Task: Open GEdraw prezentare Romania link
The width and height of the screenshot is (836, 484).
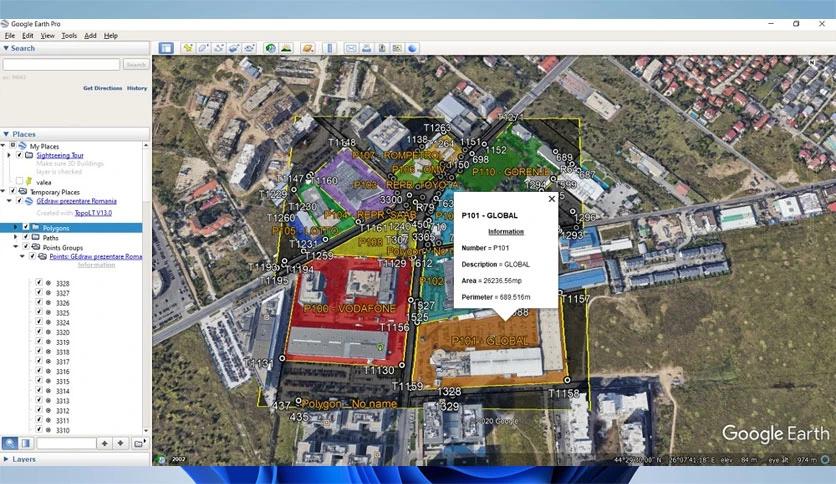Action: coord(76,201)
